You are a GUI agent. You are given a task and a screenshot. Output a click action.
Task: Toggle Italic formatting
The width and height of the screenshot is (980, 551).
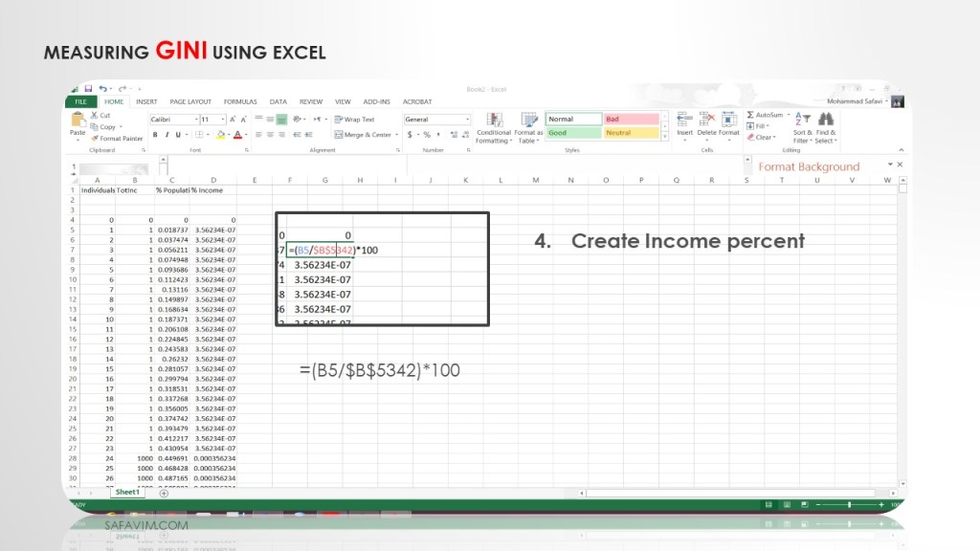click(x=166, y=135)
